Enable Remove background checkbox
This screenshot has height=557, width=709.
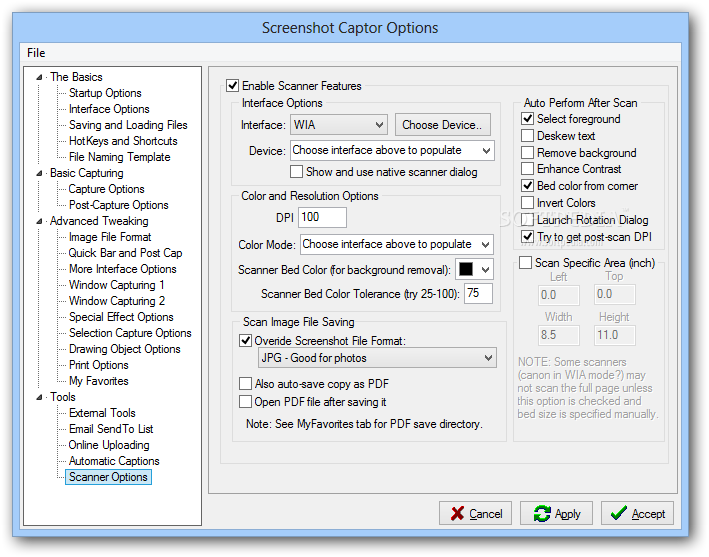click(x=527, y=152)
